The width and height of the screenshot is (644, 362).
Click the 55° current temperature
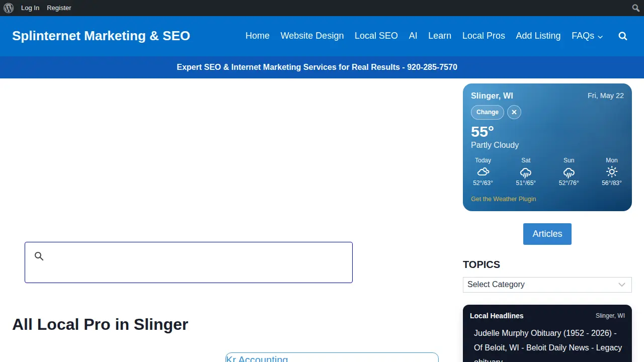[482, 132]
